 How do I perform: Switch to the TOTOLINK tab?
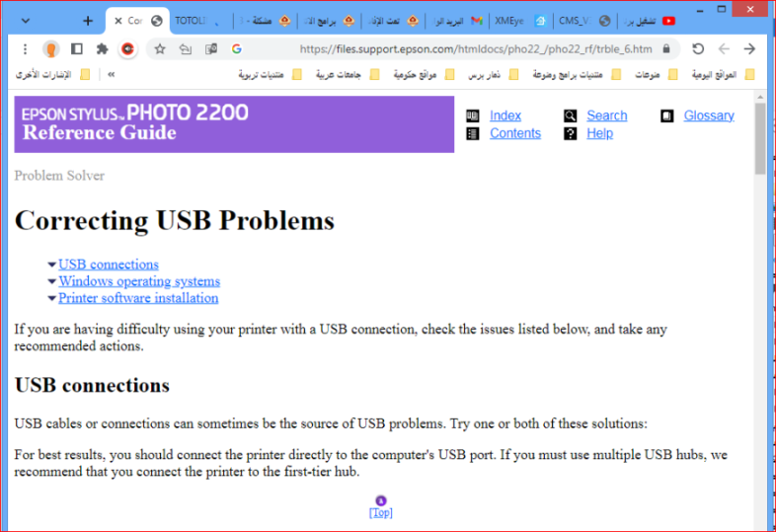pyautogui.click(x=199, y=21)
